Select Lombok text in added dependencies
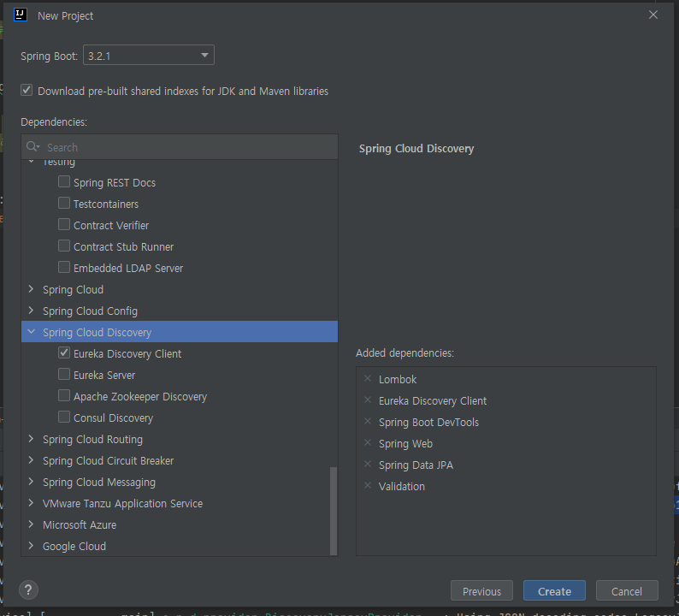This screenshot has height=616, width=679. [398, 380]
